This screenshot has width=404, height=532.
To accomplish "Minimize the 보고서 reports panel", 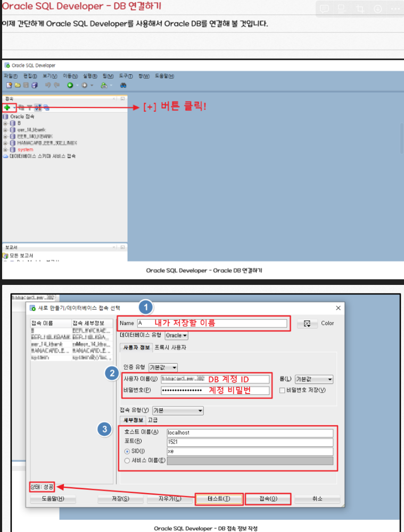I will (x=122, y=247).
